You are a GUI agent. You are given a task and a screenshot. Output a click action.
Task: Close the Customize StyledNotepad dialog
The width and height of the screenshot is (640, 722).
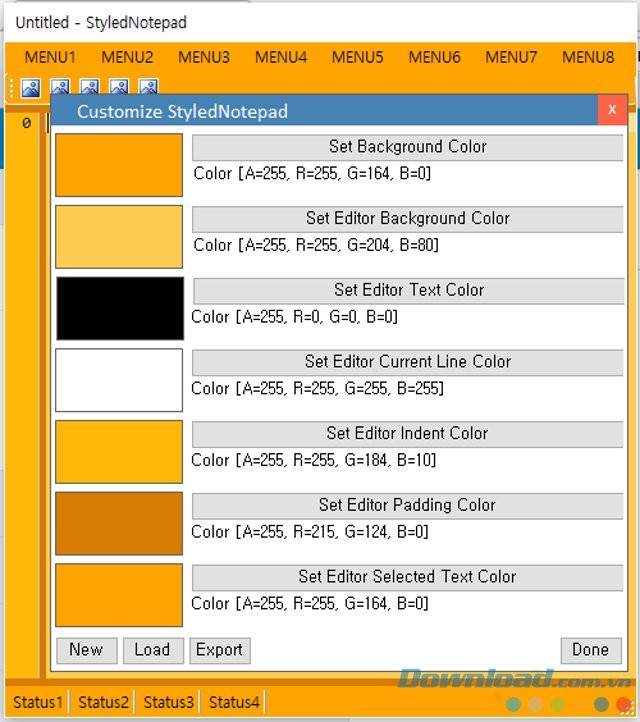pos(612,110)
